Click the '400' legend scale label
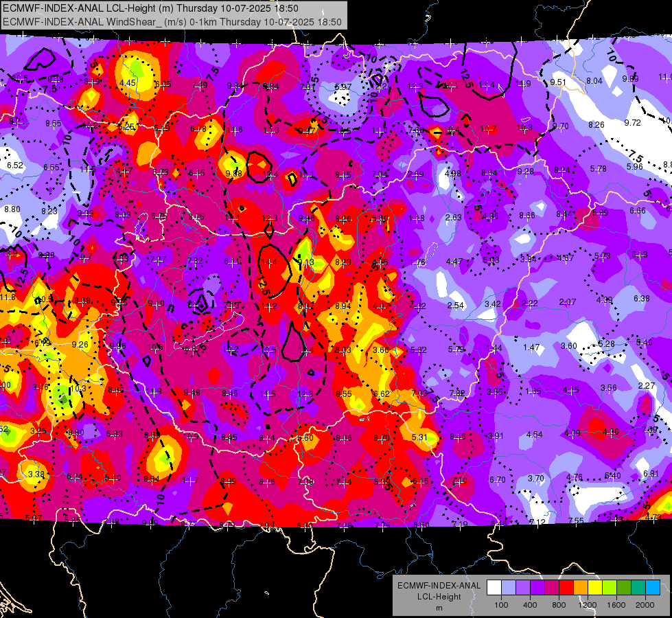This screenshot has height=618, width=672. (530, 605)
